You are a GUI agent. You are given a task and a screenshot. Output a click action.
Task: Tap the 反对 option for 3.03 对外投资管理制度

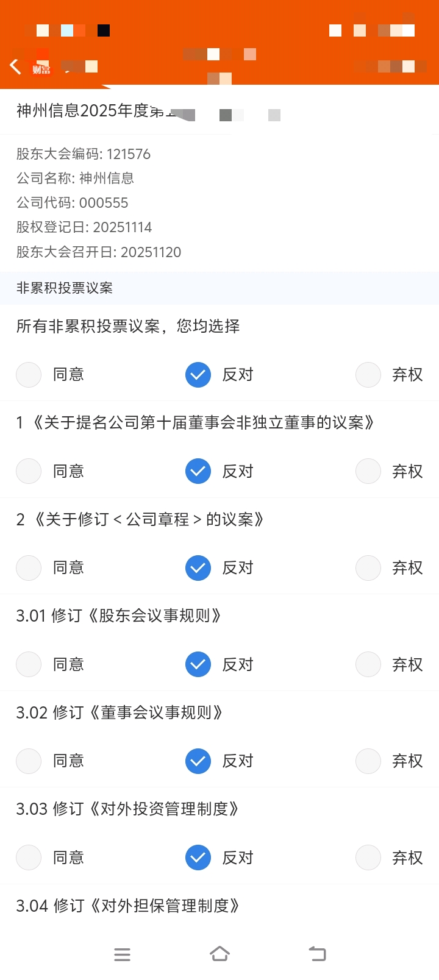tap(198, 857)
